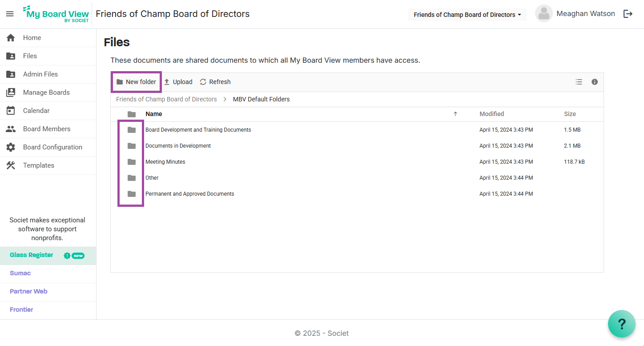
Task: Open the hamburger navigation menu
Action: pos(10,14)
